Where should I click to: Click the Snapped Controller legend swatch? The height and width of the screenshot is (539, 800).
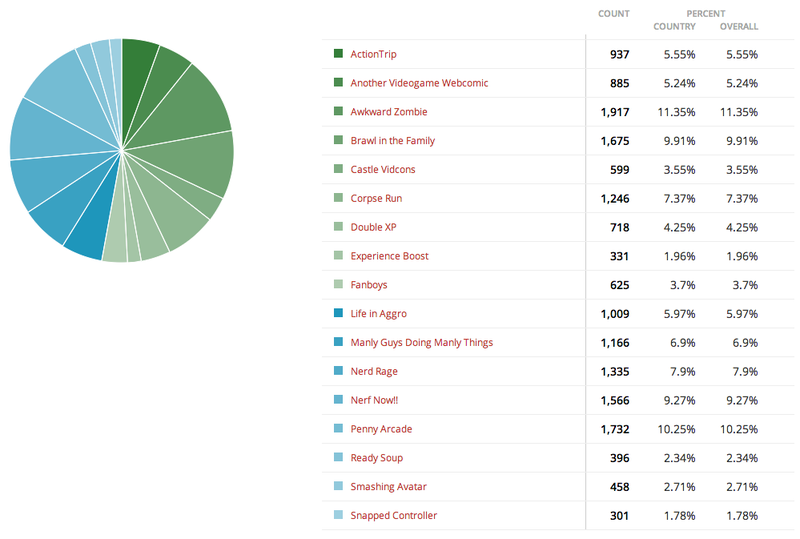[x=338, y=514]
